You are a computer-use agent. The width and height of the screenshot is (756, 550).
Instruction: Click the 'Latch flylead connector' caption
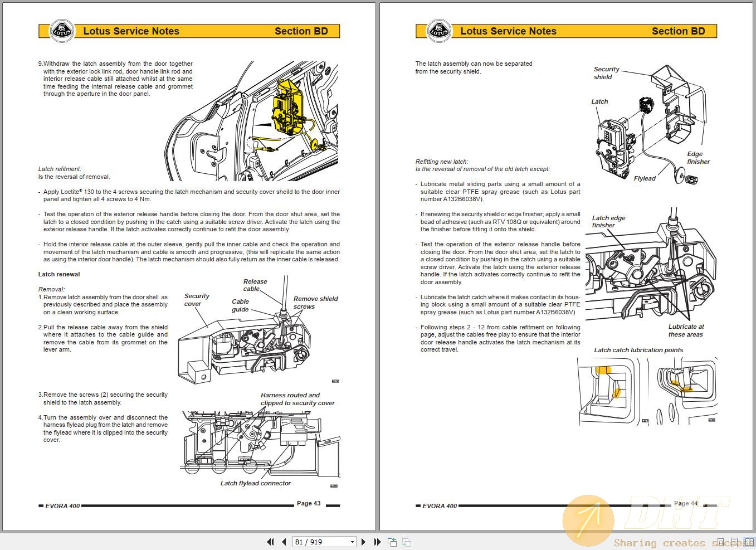(x=256, y=483)
